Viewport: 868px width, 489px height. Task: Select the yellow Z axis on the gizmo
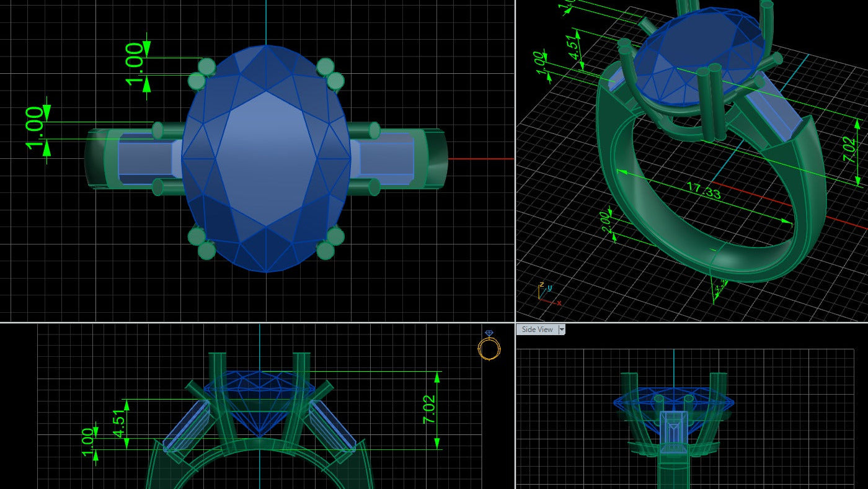coord(539,292)
